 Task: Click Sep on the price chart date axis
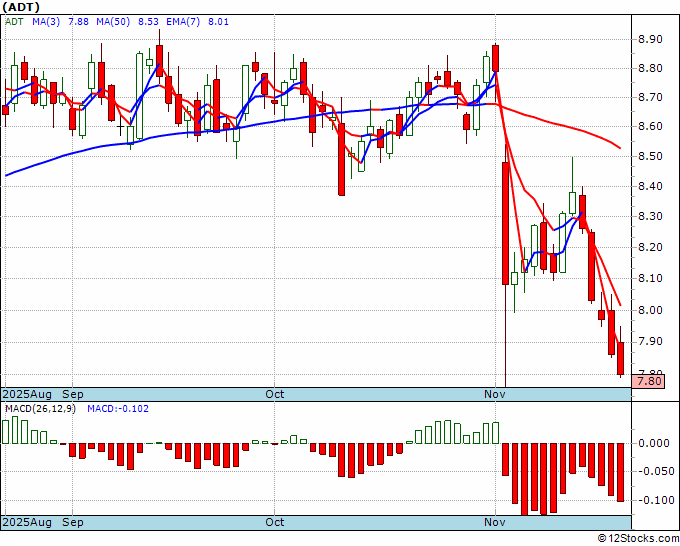coord(72,394)
